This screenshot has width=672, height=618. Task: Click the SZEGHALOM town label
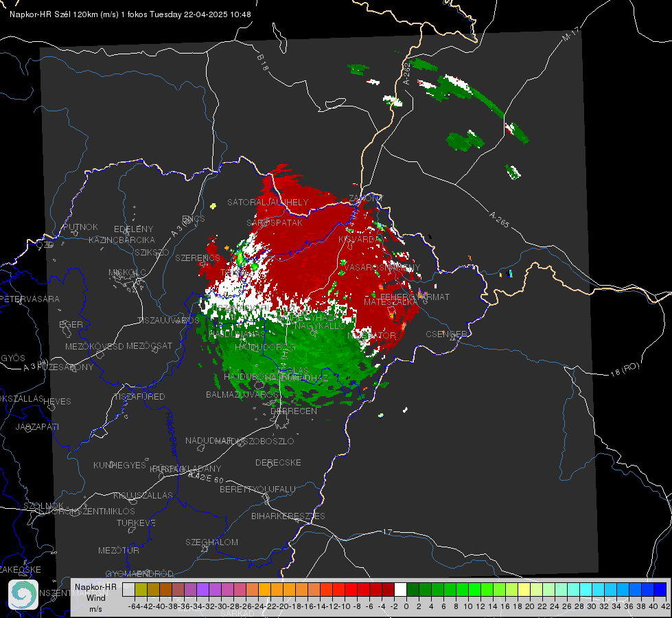pos(211,542)
